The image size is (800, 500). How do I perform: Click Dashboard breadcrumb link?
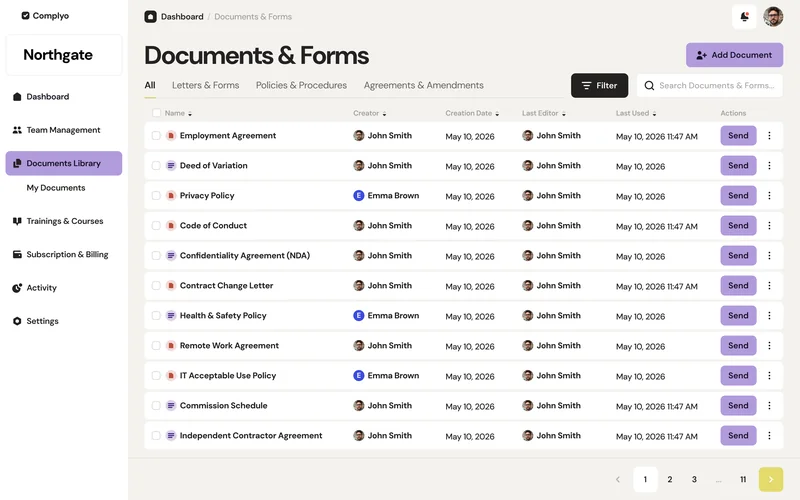click(x=182, y=17)
